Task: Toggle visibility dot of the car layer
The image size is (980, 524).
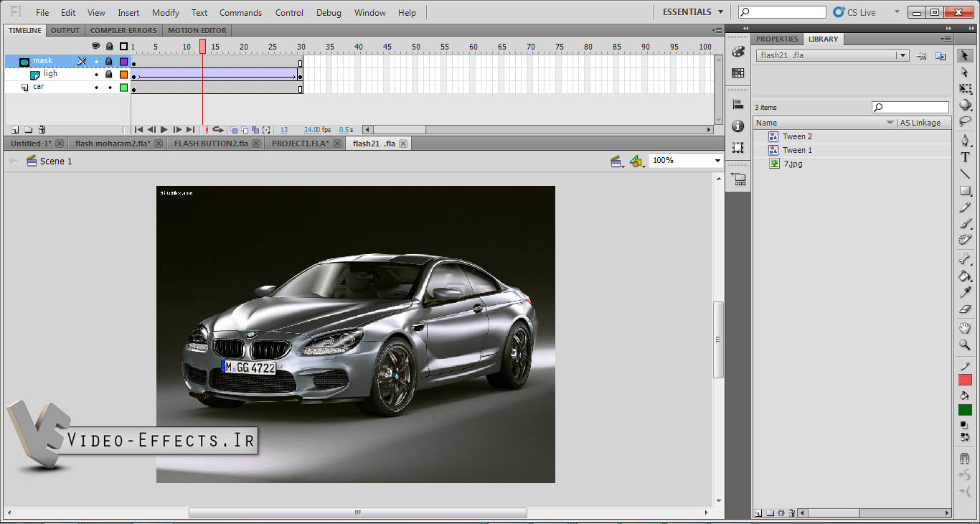Action: coord(96,88)
